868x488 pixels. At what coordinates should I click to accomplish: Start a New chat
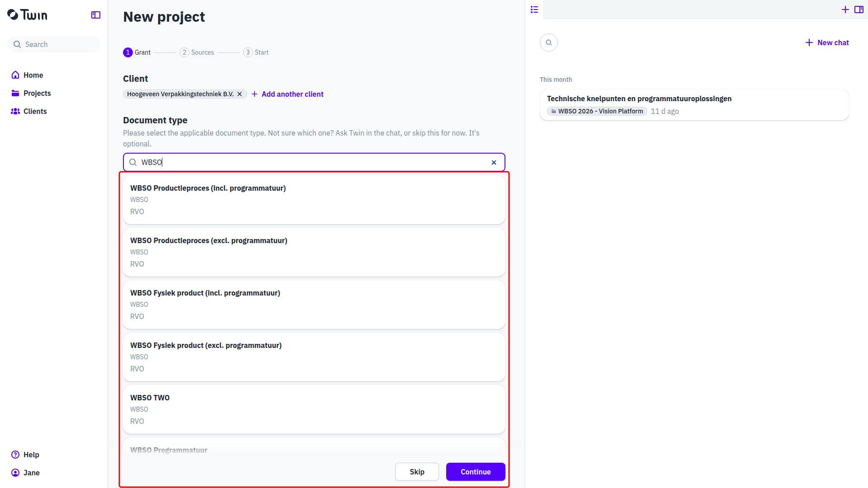tap(827, 42)
